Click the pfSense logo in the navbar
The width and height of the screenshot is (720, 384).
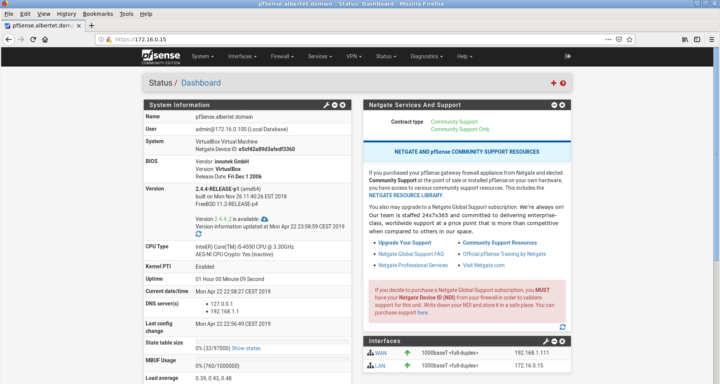(161, 57)
